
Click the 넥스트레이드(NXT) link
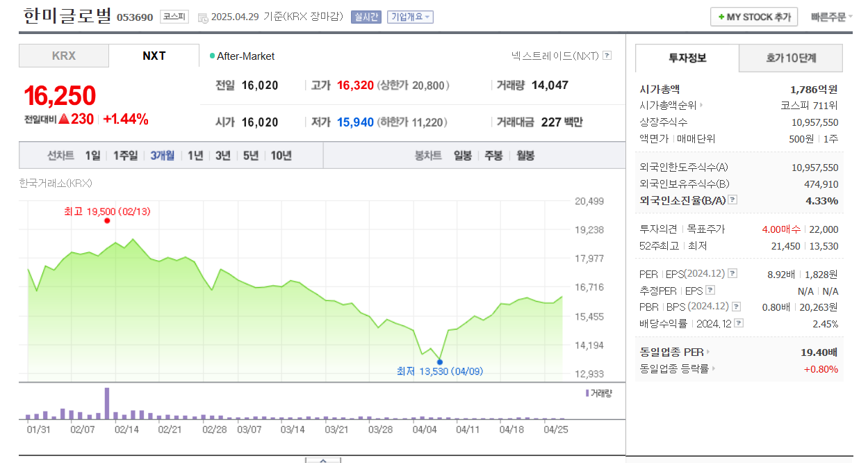555,56
